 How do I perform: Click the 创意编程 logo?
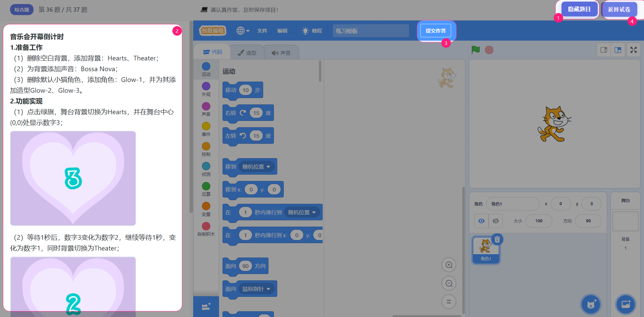click(213, 31)
